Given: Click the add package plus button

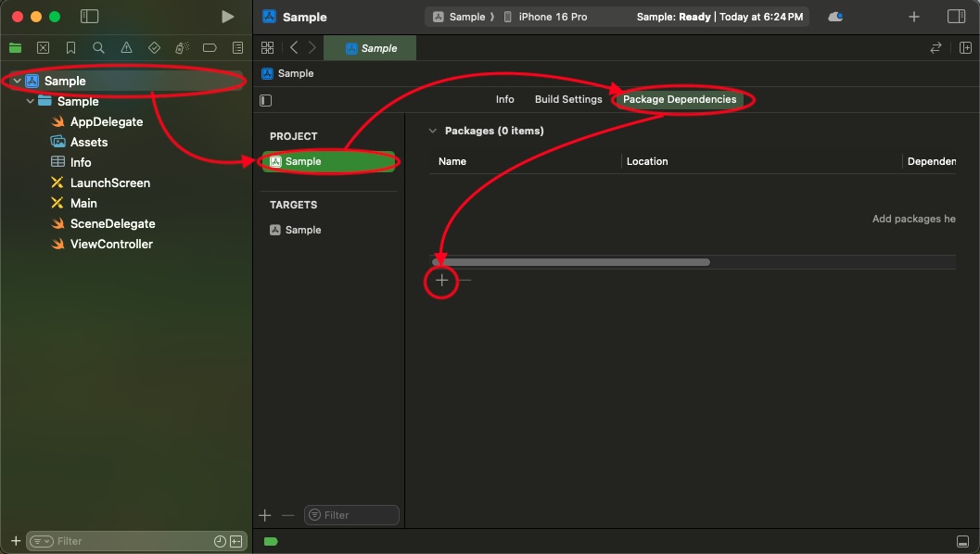Looking at the screenshot, I should tap(441, 281).
